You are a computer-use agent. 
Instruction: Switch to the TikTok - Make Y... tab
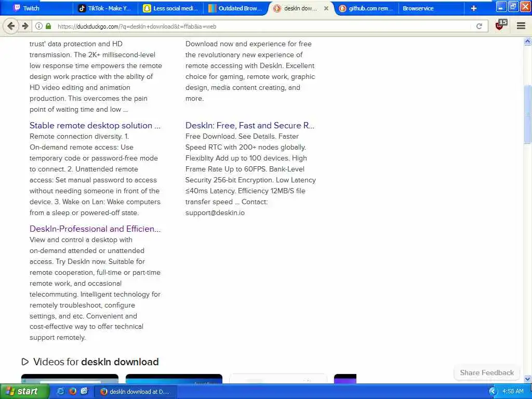105,8
